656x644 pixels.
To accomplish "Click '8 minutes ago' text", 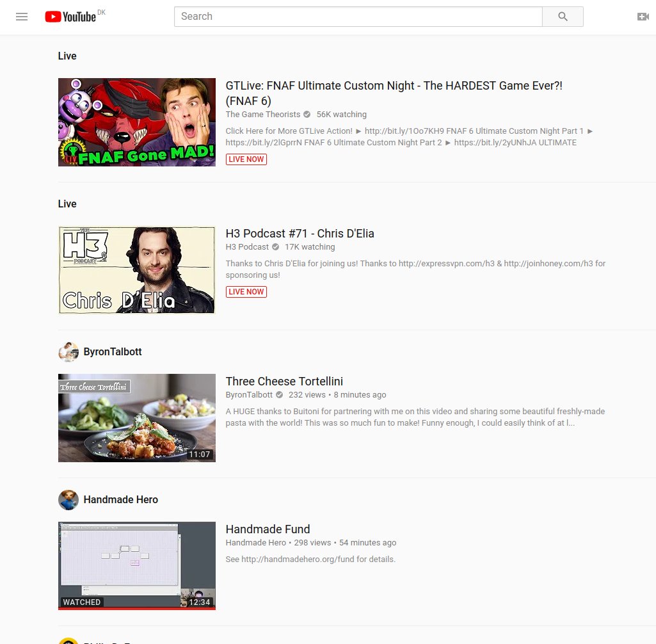I will point(360,394).
